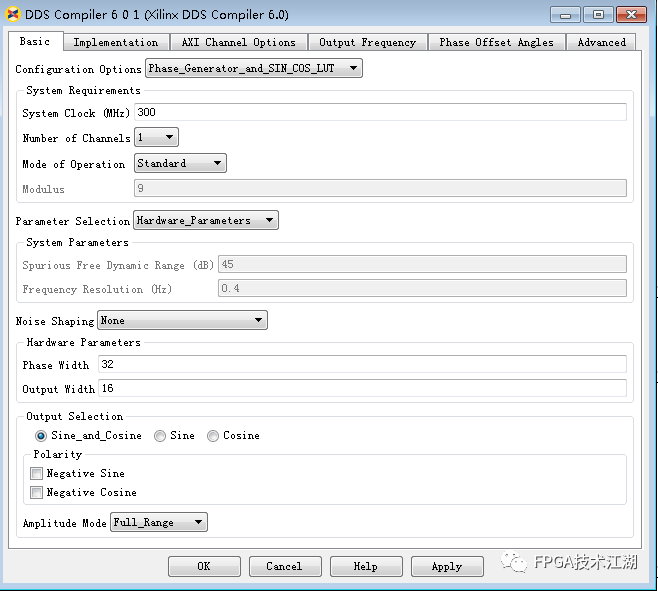This screenshot has width=658, height=591.
Task: Click the System Clock (MHz) field
Action: (x=380, y=112)
